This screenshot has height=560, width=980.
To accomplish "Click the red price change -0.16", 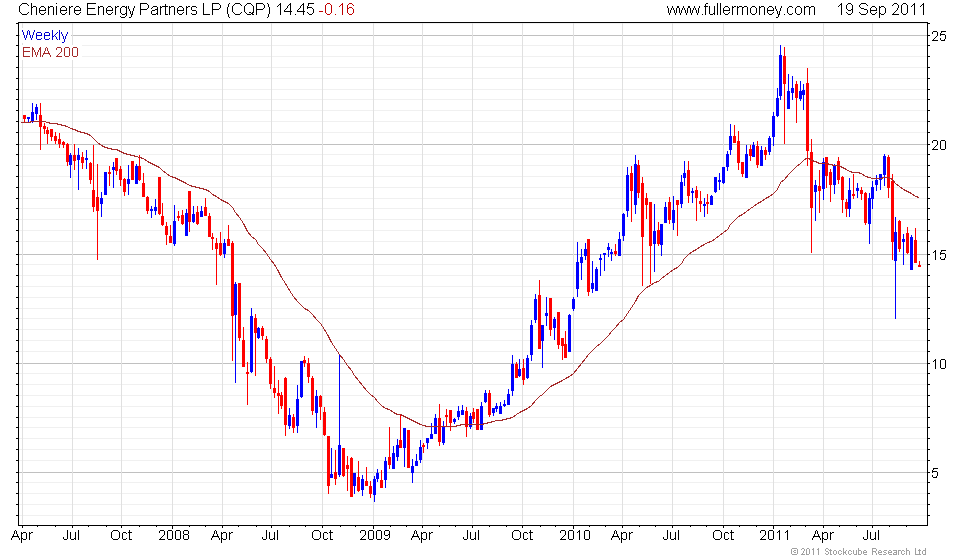I will coord(336,10).
